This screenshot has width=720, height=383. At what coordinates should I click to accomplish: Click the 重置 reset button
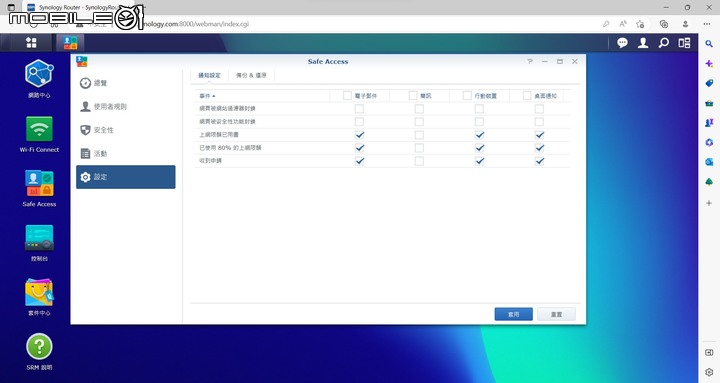pos(556,315)
